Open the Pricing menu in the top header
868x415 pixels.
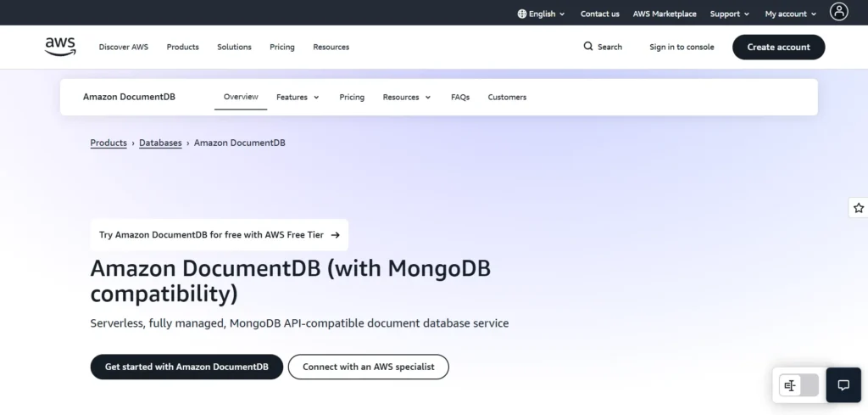[282, 47]
